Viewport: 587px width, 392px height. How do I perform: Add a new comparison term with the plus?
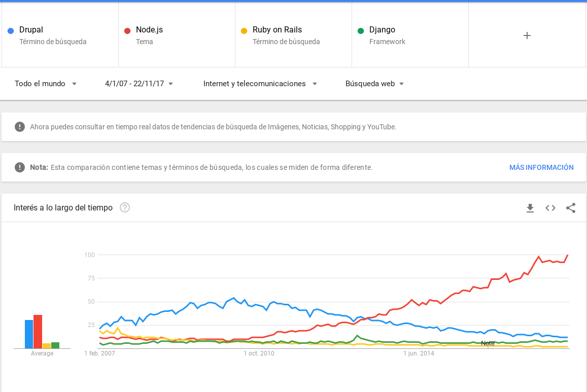pyautogui.click(x=527, y=35)
